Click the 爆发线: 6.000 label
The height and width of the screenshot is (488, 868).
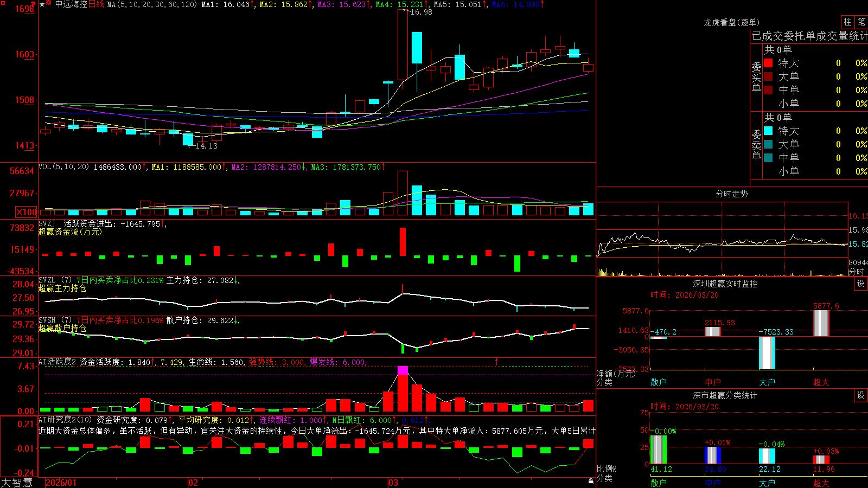[x=338, y=362]
